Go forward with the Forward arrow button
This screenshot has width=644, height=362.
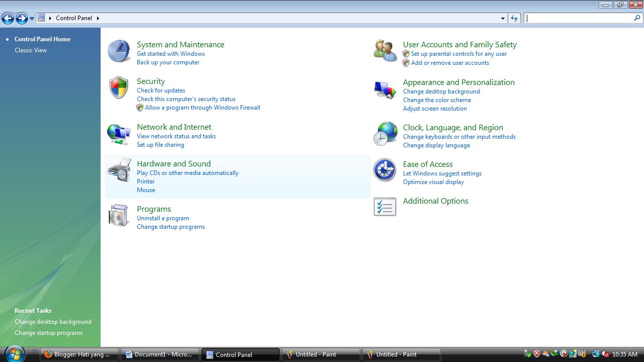coord(22,19)
